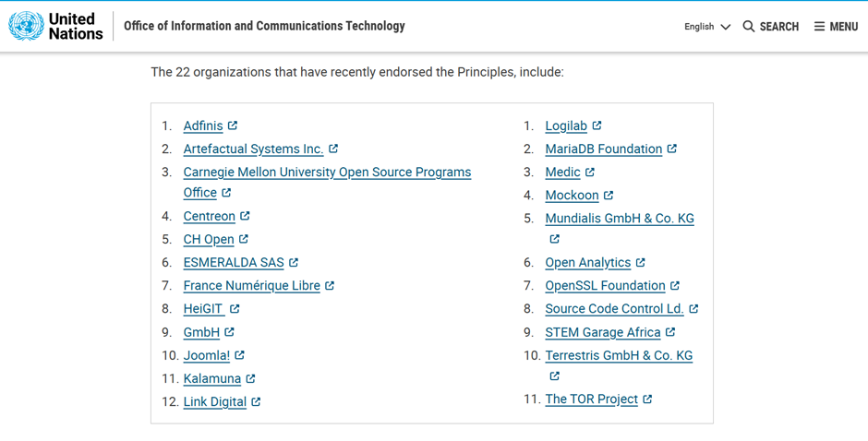Click external link icon after Mundialis GmbH

click(554, 238)
